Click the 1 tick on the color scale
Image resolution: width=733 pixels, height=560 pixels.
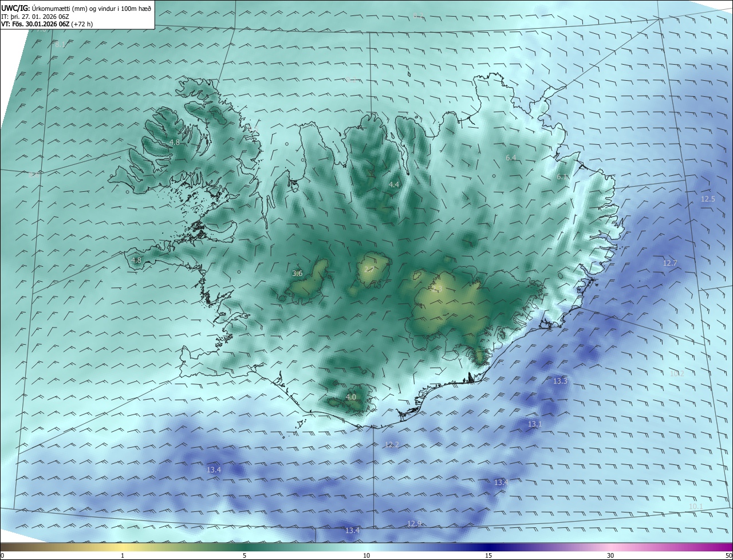coord(123,556)
